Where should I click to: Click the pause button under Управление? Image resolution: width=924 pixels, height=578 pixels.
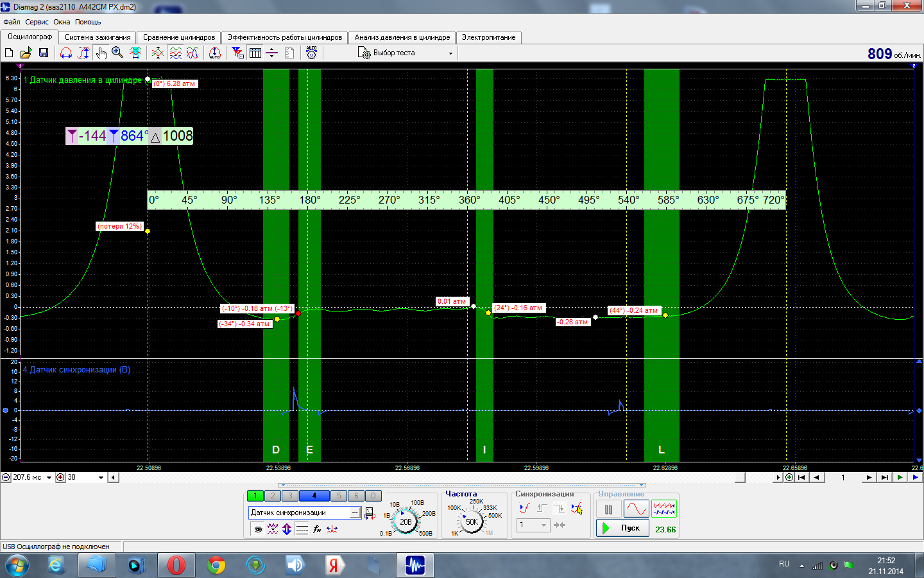click(608, 509)
